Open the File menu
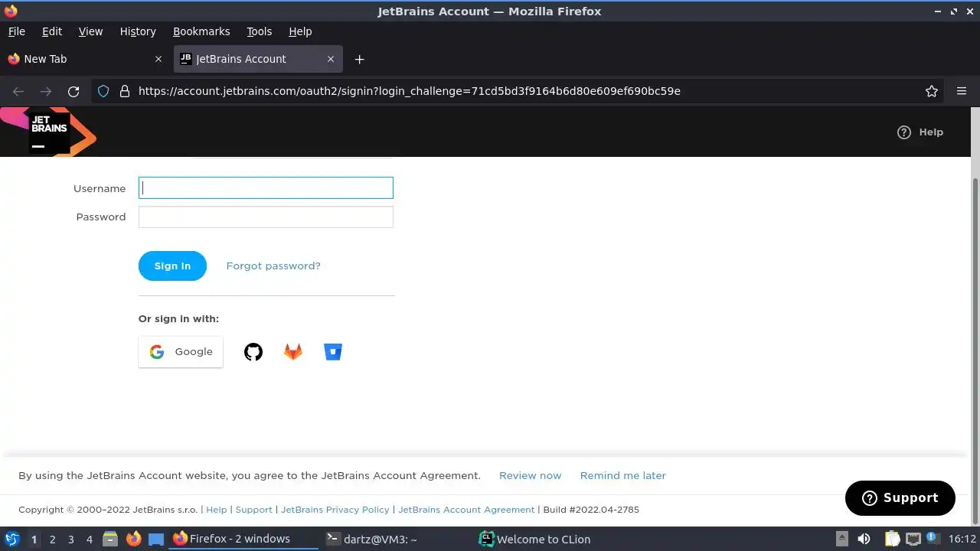 point(17,31)
